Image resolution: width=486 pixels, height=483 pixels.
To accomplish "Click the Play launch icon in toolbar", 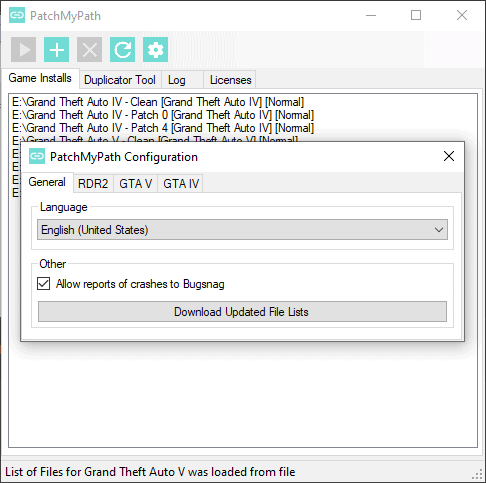I will click(x=23, y=50).
